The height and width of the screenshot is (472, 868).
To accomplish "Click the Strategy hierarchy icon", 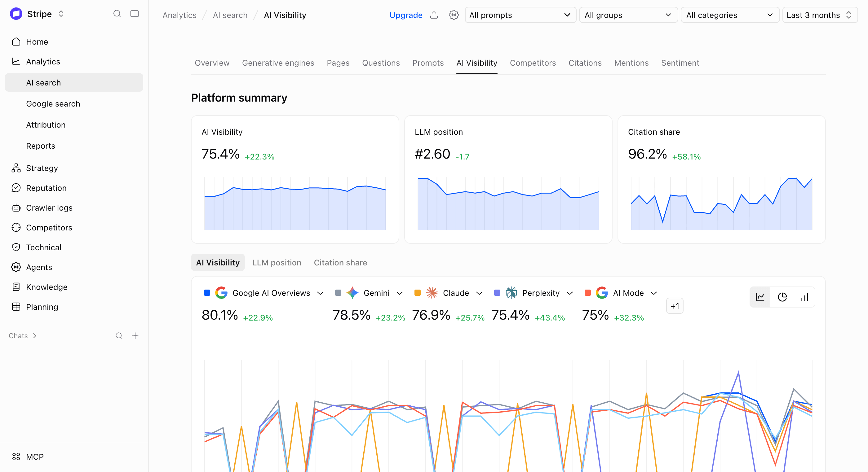I will point(16,168).
